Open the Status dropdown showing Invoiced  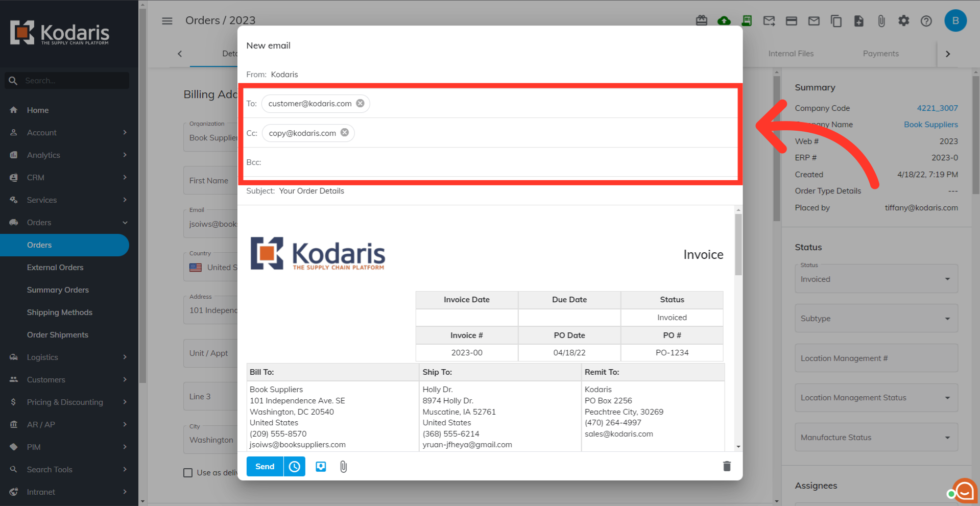click(876, 279)
